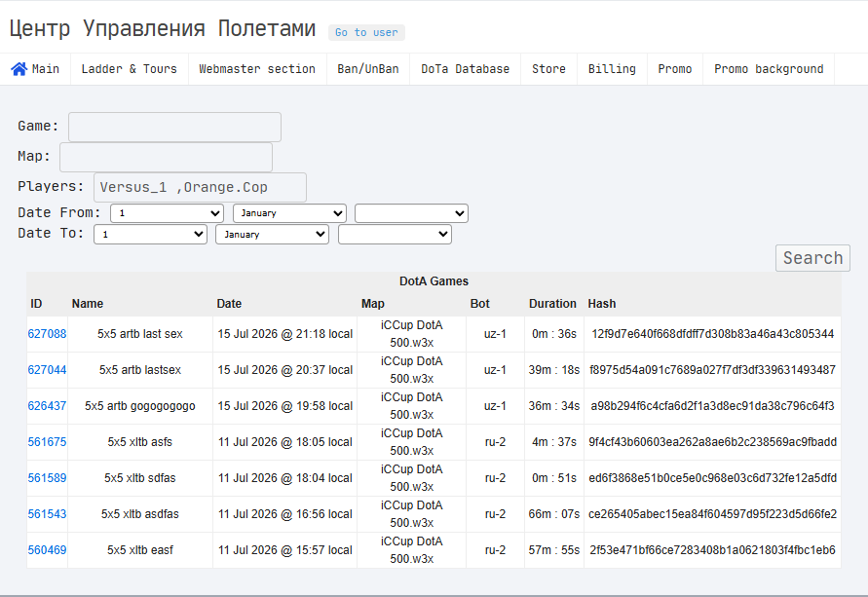The image size is (868, 597).
Task: Click the home icon beside Main
Action: (x=19, y=69)
